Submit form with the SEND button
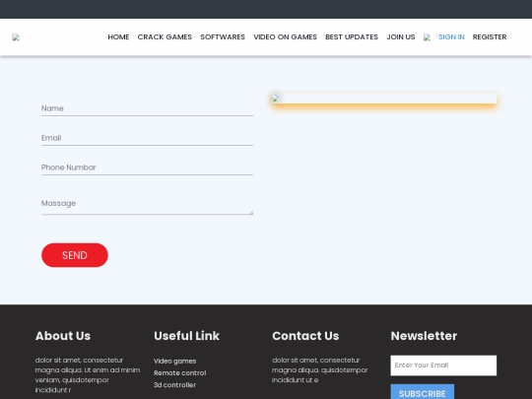Image resolution: width=532 pixels, height=399 pixels. pyautogui.click(x=75, y=255)
